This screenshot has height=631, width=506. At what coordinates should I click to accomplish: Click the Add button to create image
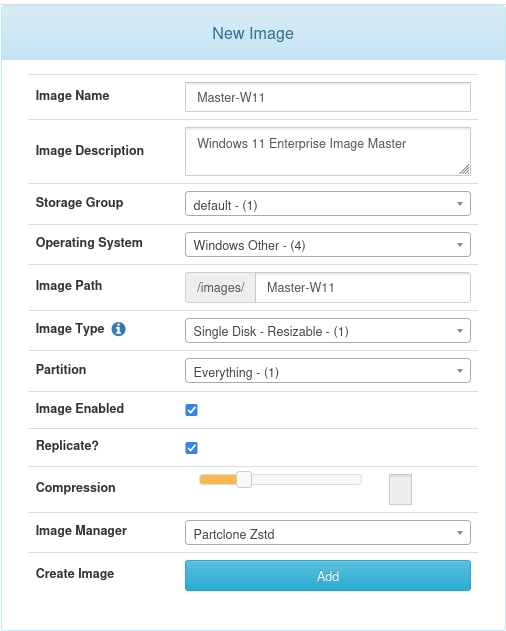click(328, 576)
